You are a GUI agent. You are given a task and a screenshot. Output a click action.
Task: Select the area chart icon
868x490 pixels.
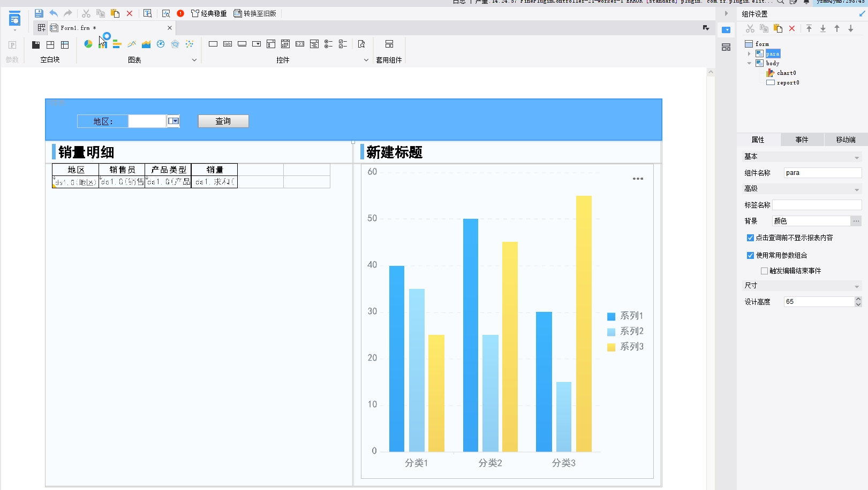pyautogui.click(x=146, y=44)
